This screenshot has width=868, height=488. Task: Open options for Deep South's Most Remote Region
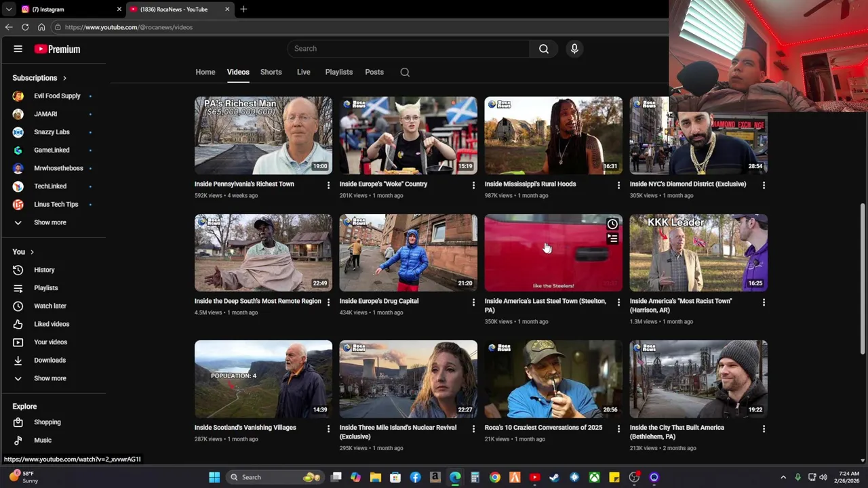pyautogui.click(x=328, y=302)
